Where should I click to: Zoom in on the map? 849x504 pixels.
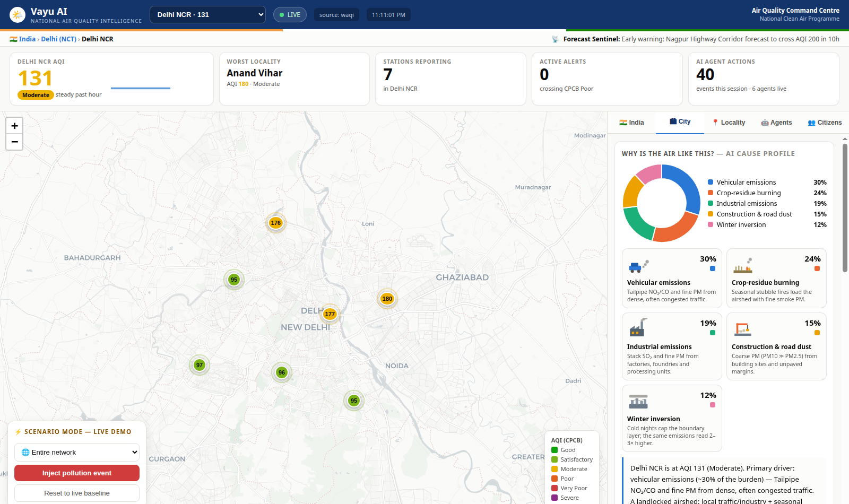point(14,126)
